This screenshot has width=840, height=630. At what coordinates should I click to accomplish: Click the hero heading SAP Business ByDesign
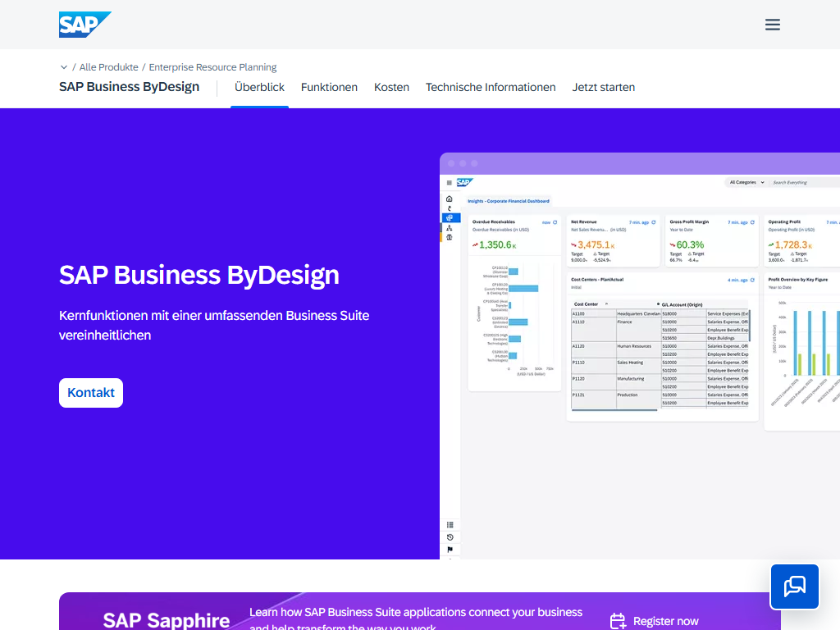pyautogui.click(x=199, y=275)
